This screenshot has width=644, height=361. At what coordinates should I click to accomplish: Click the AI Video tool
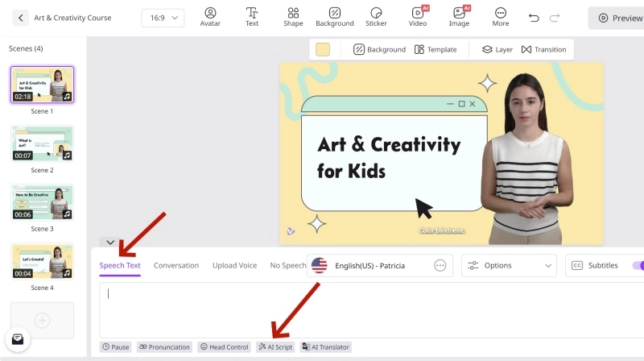[x=418, y=17]
